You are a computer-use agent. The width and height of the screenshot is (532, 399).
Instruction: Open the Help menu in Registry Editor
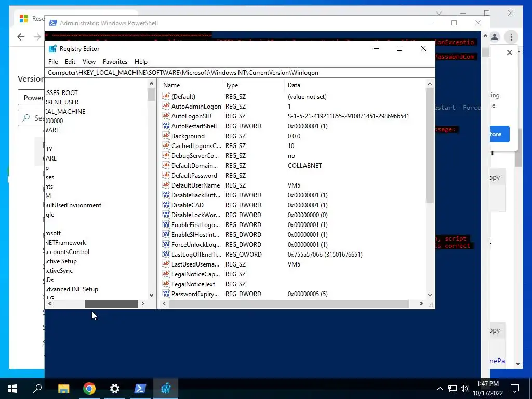141,62
